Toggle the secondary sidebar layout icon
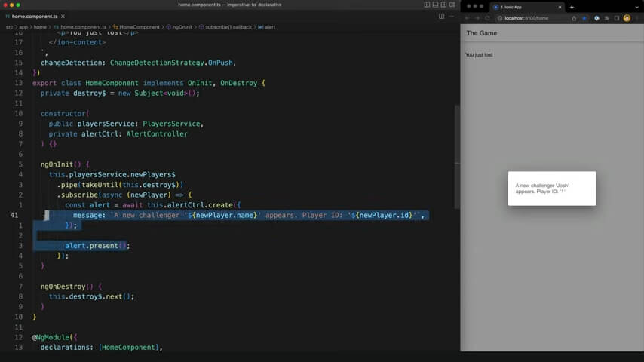644x362 pixels. [443, 5]
